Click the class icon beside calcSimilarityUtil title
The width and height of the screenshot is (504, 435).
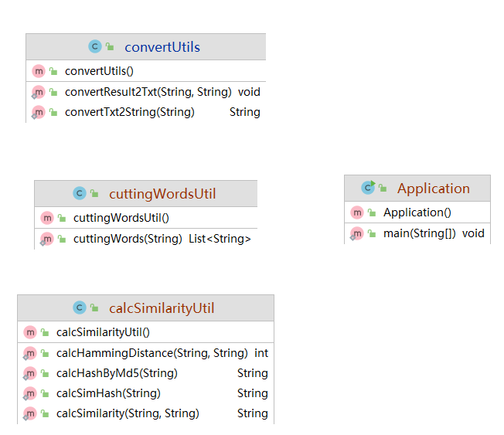click(x=80, y=308)
